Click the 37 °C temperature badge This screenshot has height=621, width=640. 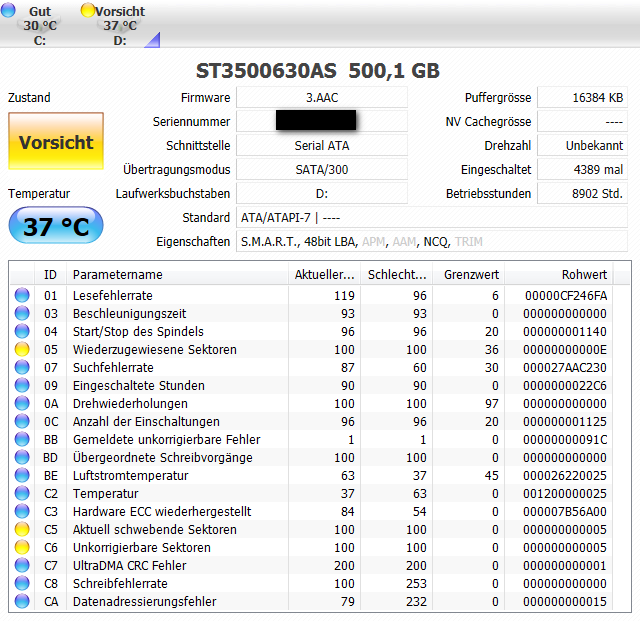(56, 225)
